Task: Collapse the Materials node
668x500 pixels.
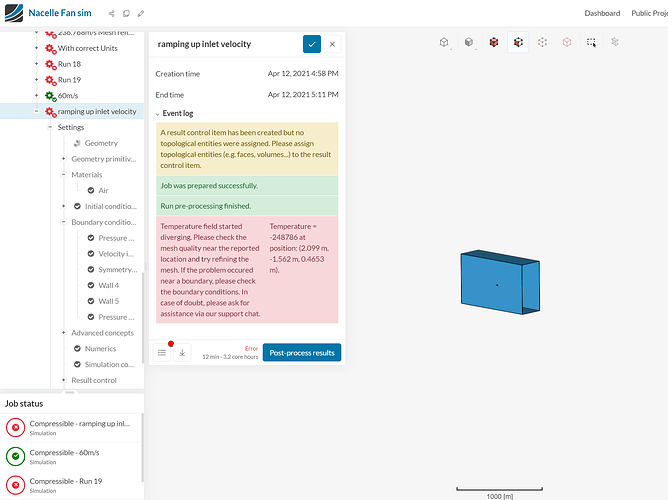Action: point(63,175)
